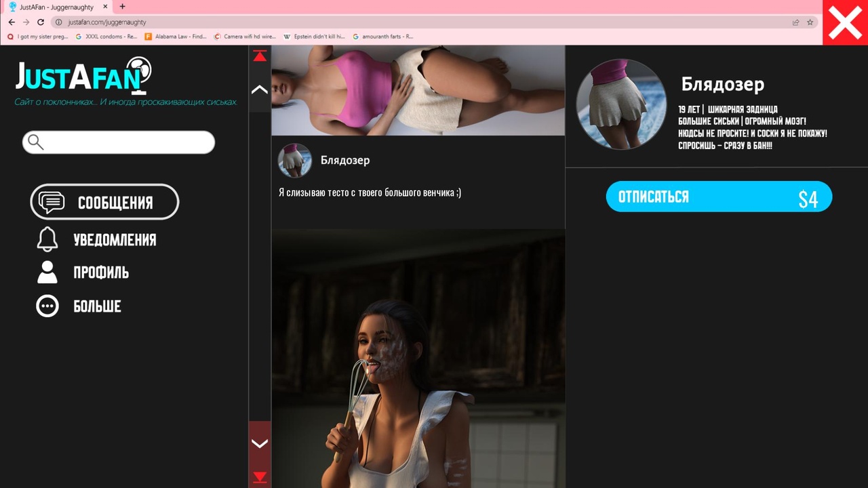This screenshot has width=868, height=488.
Task: Click the person icon beside Профиль
Action: click(x=47, y=272)
